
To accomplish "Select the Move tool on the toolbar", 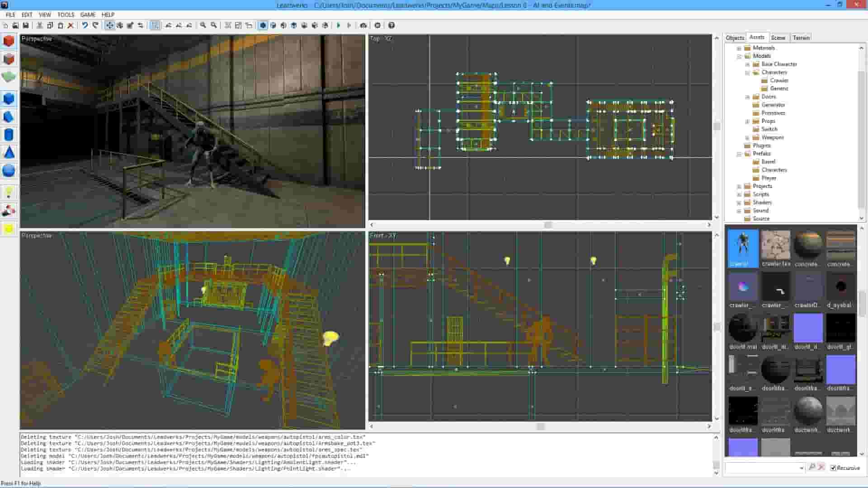I will pos(109,25).
